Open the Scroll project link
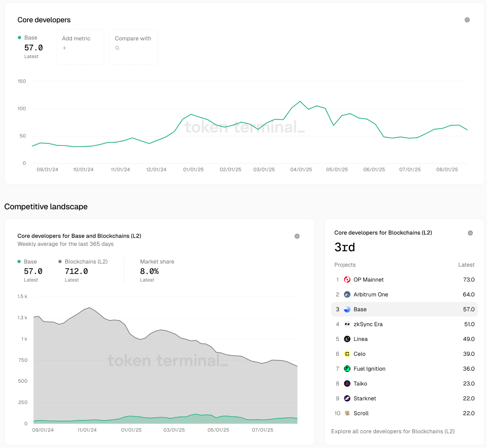This screenshot has height=448, width=487. point(361,413)
